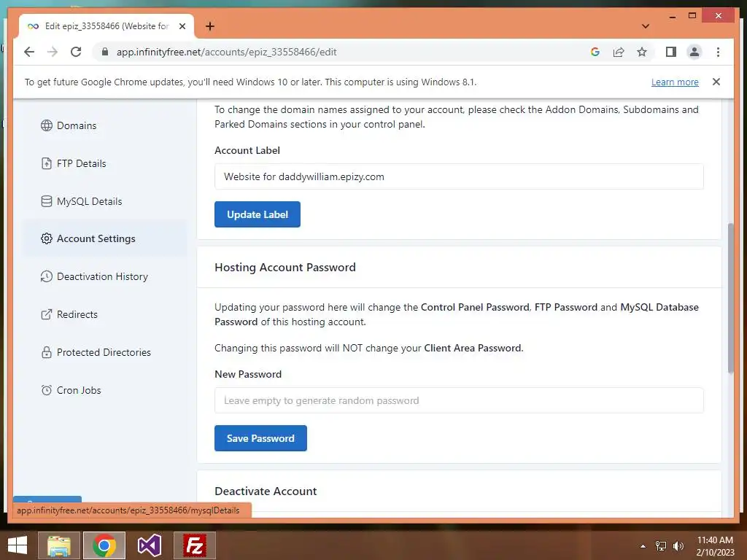Click the Save Password button

pyautogui.click(x=260, y=438)
